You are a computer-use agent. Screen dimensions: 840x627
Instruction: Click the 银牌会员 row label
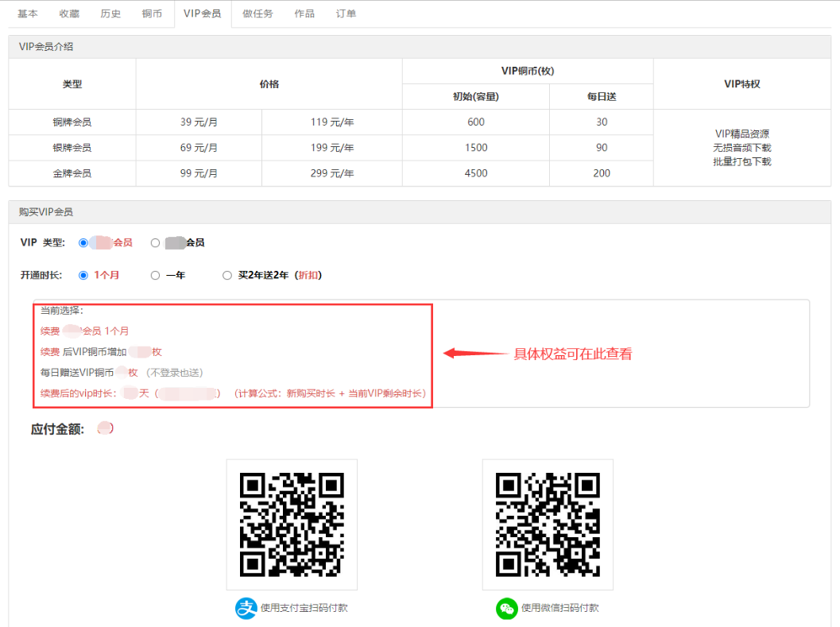click(x=72, y=148)
